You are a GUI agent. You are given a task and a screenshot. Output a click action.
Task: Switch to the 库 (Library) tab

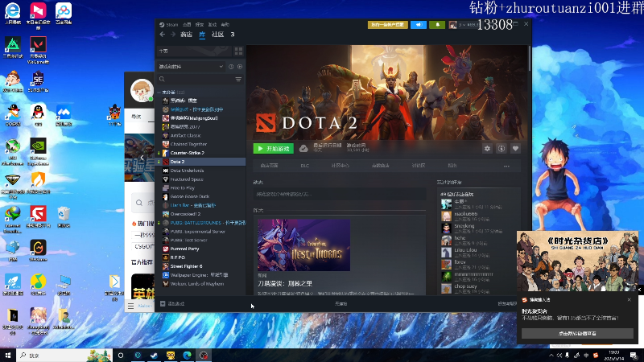(202, 35)
